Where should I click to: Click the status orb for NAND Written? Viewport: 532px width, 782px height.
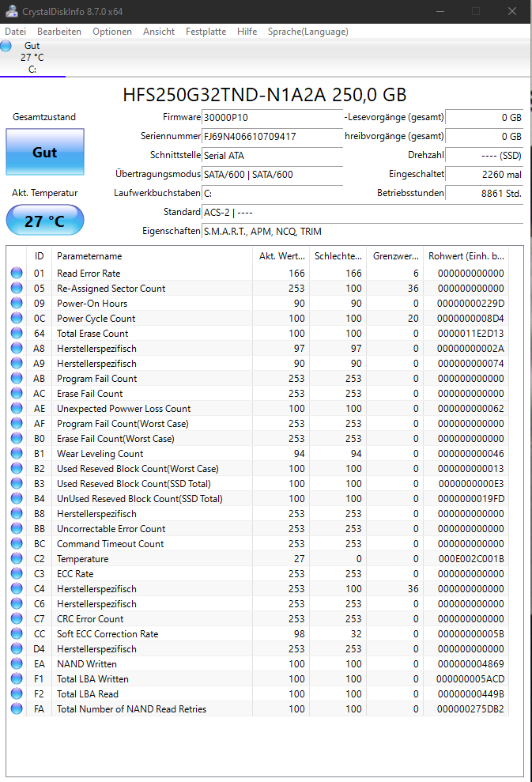click(x=17, y=664)
